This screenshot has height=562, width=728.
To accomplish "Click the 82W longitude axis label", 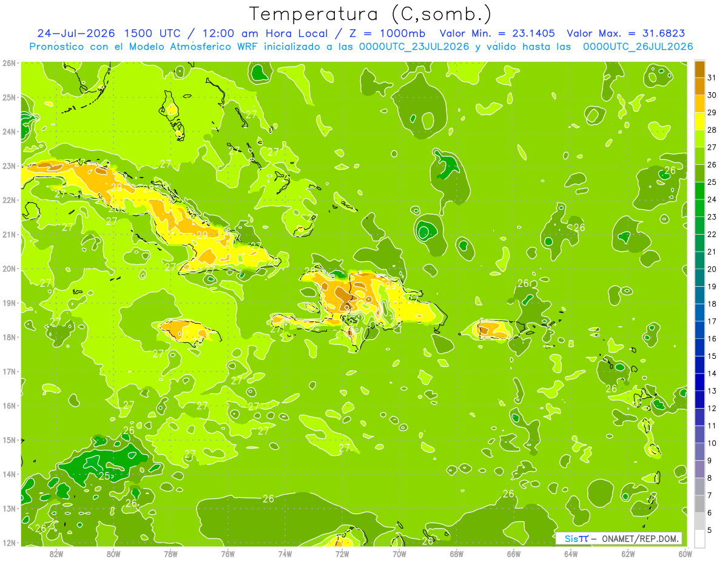I will click(x=56, y=553).
